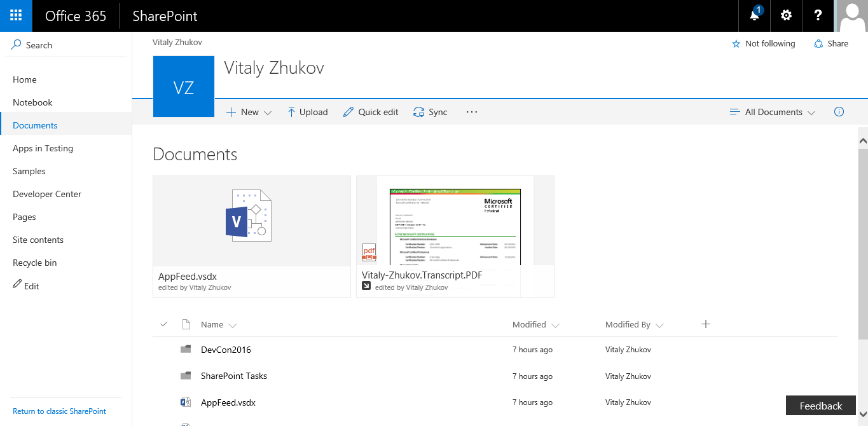868x426 pixels.
Task: Expand the New dropdown chevron
Action: 268,113
